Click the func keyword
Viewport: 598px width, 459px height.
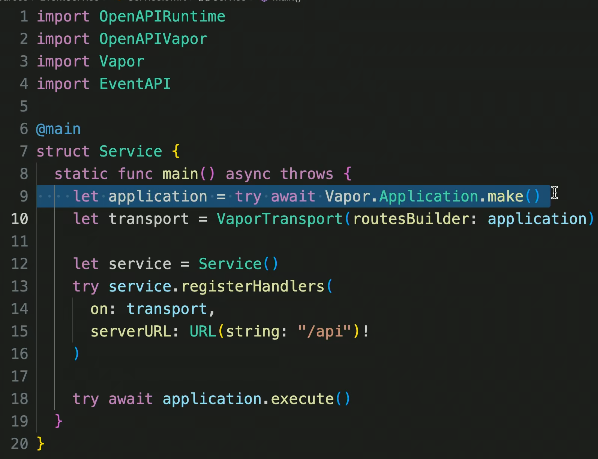[135, 174]
